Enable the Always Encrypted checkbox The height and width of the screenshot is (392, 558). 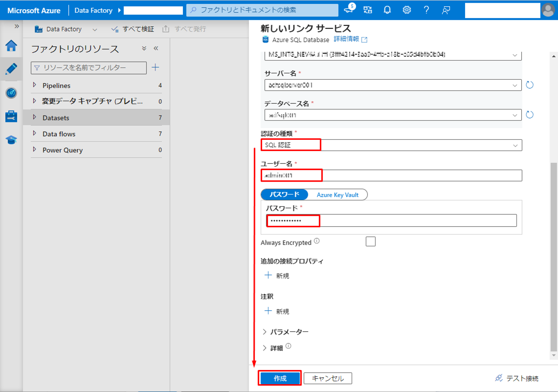coord(371,242)
